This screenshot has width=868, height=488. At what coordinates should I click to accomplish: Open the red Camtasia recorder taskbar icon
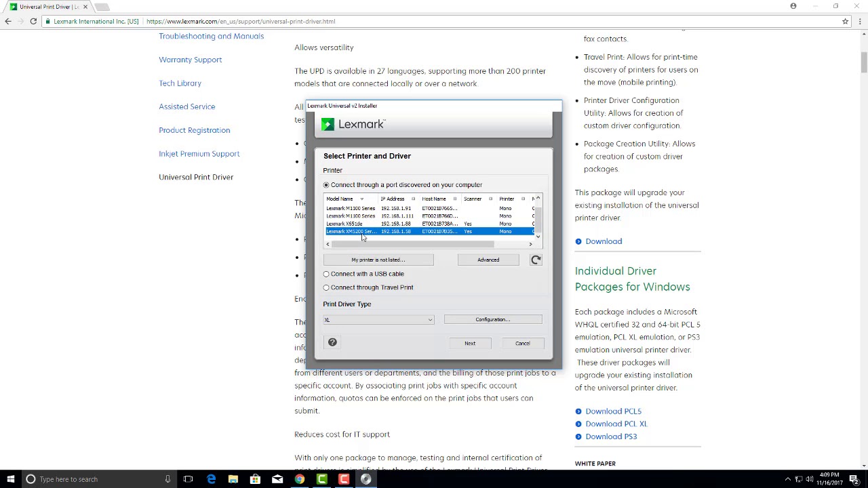click(x=344, y=479)
